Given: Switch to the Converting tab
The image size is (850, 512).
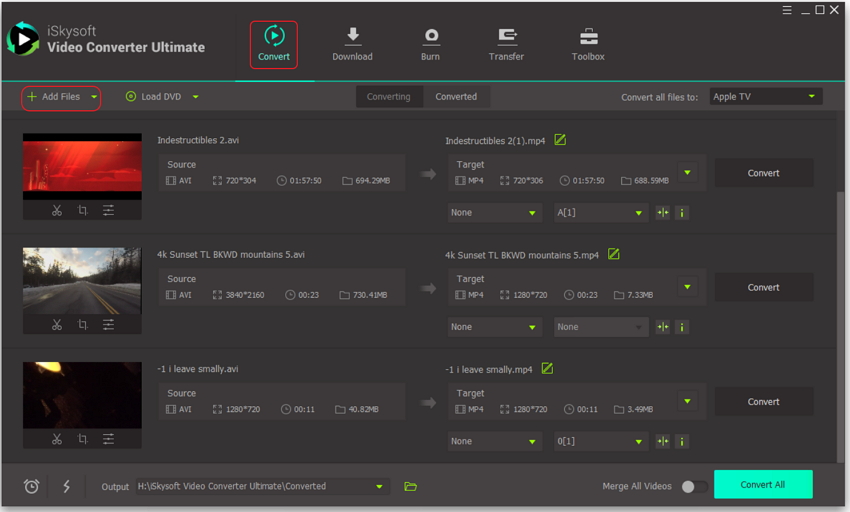Looking at the screenshot, I should 388,97.
